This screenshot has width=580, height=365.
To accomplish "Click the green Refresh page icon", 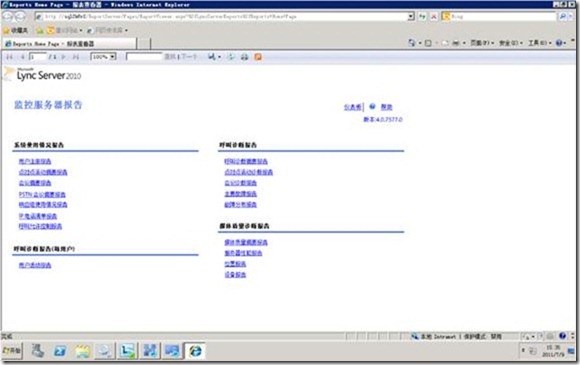I will pyautogui.click(x=422, y=17).
